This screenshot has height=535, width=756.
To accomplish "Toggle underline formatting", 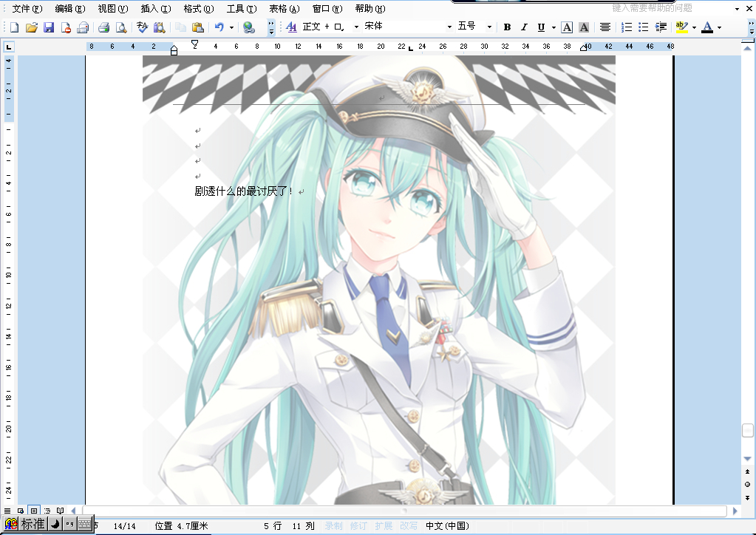I will click(x=541, y=27).
